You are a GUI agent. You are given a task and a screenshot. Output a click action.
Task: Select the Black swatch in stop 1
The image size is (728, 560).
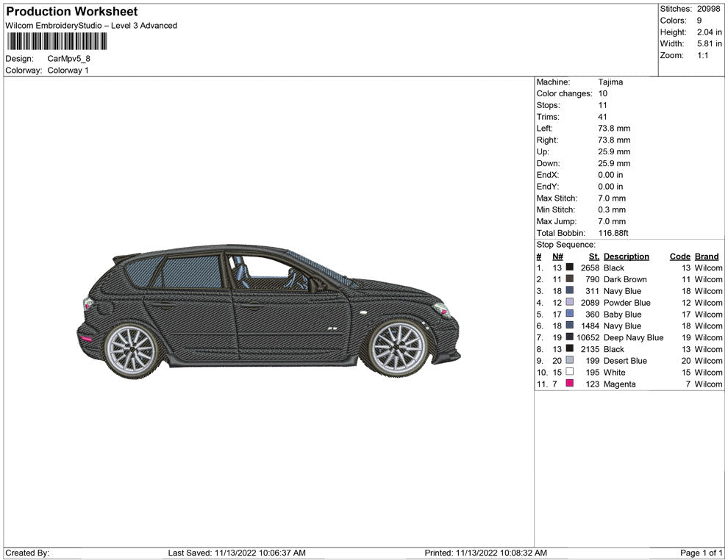coord(569,268)
